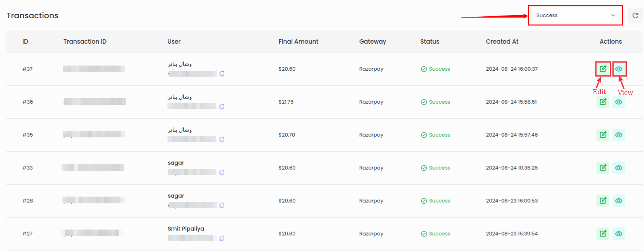Edit transaction #35
This screenshot has height=251, width=644.
(x=603, y=135)
